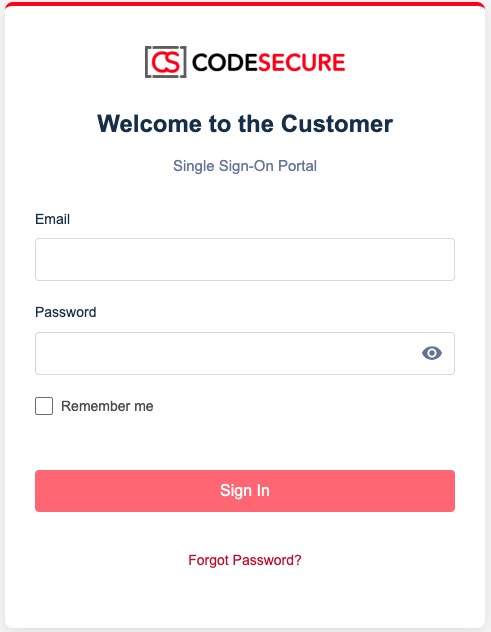Click the CS bracket logo icon
Viewport: 491px width, 632px height.
tap(166, 62)
